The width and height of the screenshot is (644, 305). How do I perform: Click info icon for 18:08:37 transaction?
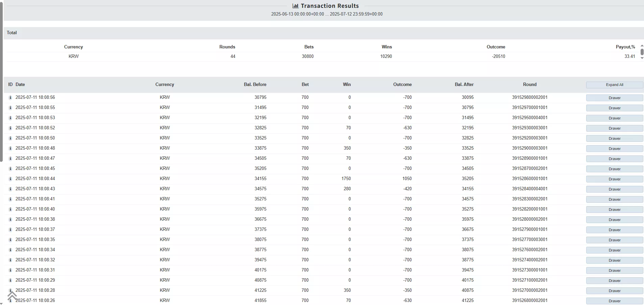click(10, 230)
